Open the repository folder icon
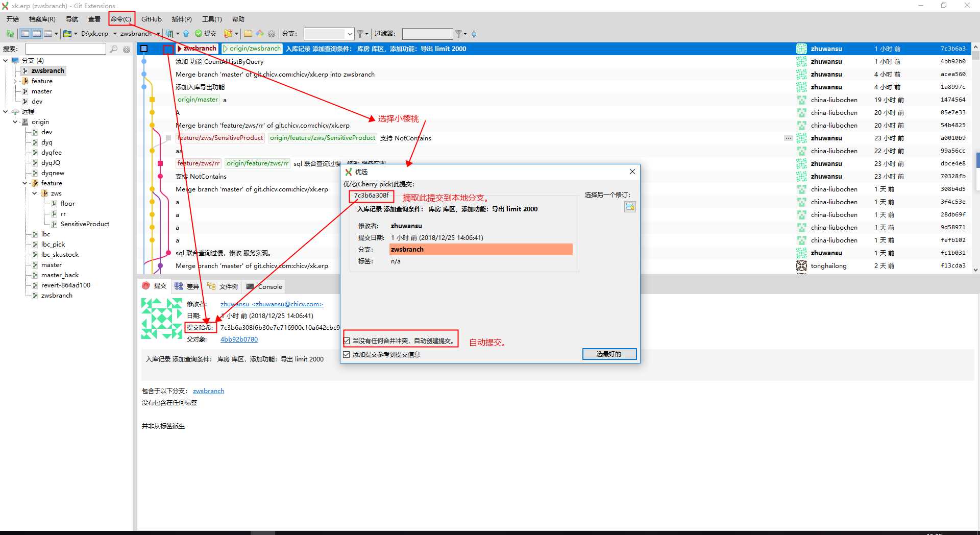This screenshot has height=535, width=980. click(67, 34)
